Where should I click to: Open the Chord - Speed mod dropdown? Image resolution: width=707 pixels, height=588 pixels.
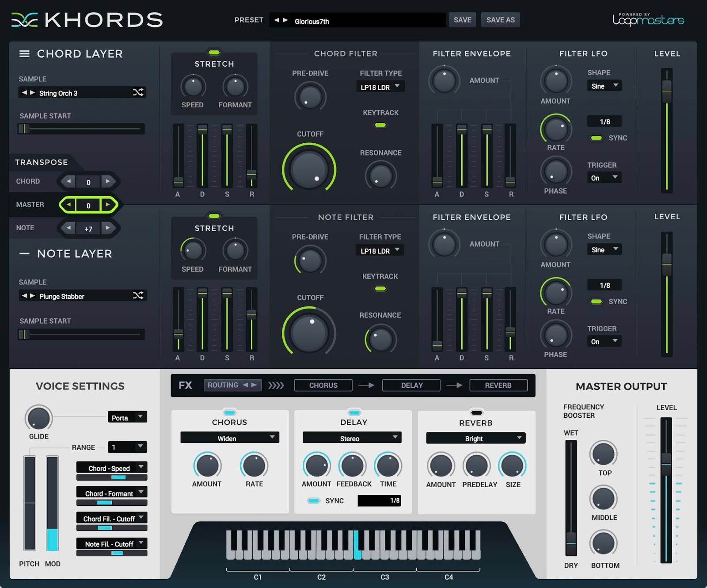pyautogui.click(x=112, y=467)
